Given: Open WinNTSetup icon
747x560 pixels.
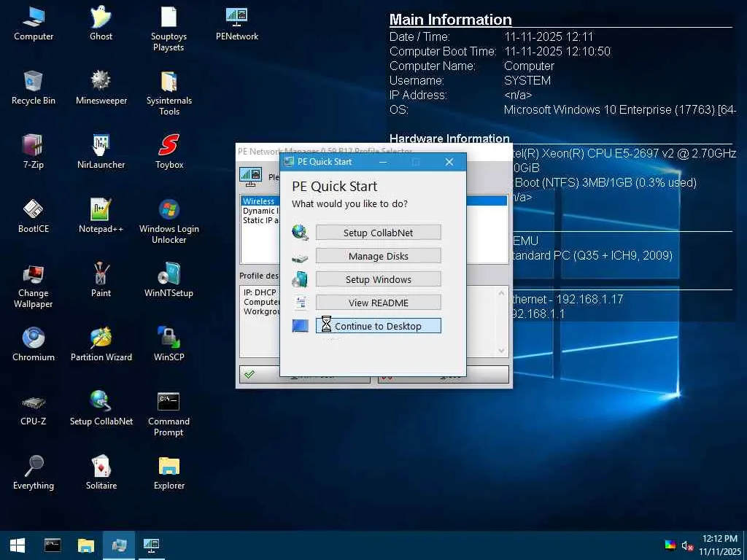Looking at the screenshot, I should [169, 281].
